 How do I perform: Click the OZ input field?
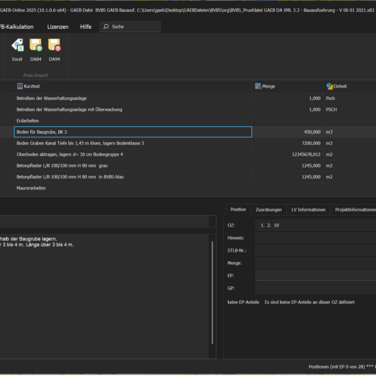click(315, 225)
